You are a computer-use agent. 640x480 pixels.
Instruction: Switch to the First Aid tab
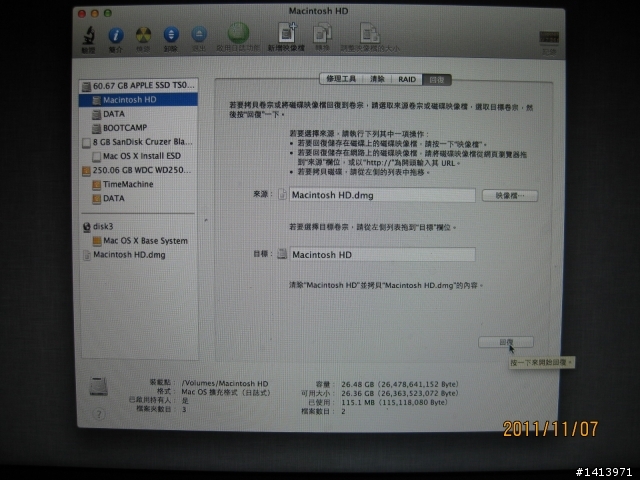point(341,79)
